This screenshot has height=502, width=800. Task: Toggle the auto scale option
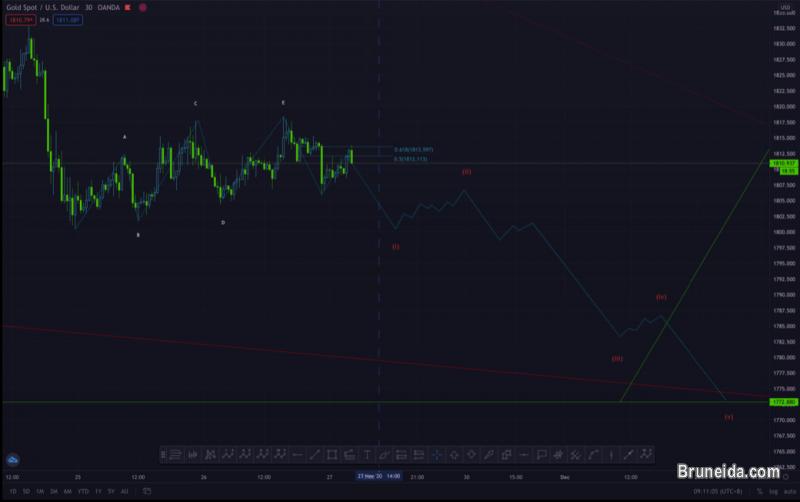click(x=790, y=492)
